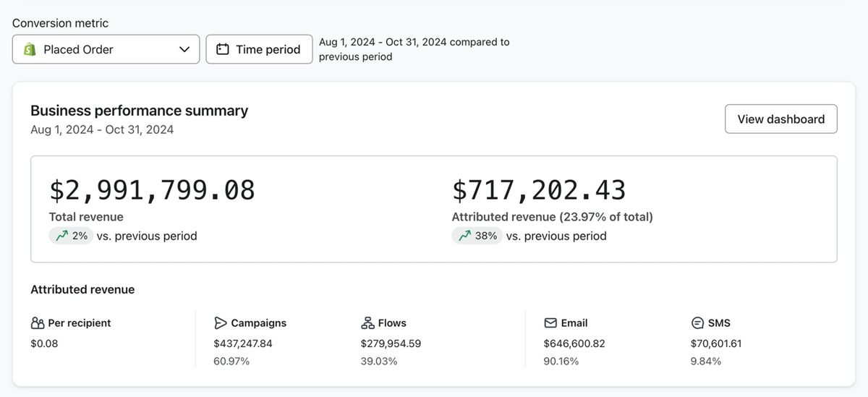
Task: Click the Email revenue value $646,600.82
Action: point(574,344)
